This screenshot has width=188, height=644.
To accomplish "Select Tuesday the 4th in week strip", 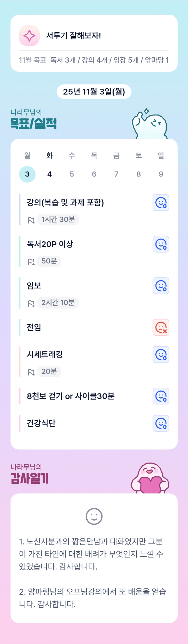I will [49, 174].
